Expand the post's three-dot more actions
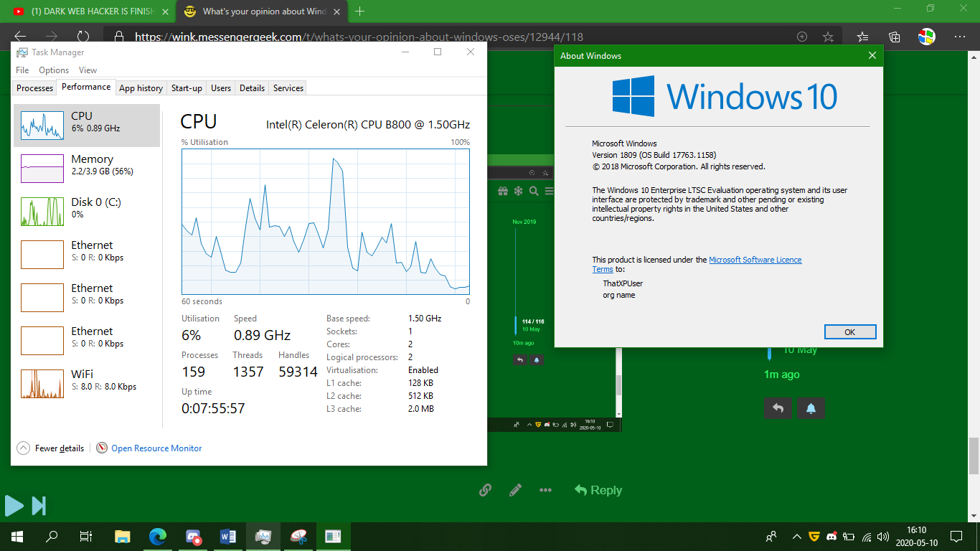The height and width of the screenshot is (551, 980). 545,490
